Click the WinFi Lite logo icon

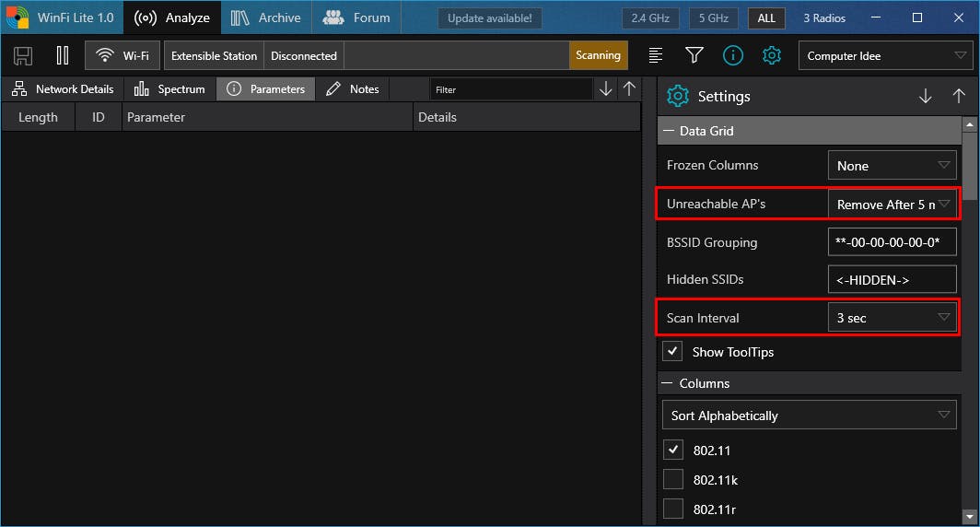click(x=17, y=18)
